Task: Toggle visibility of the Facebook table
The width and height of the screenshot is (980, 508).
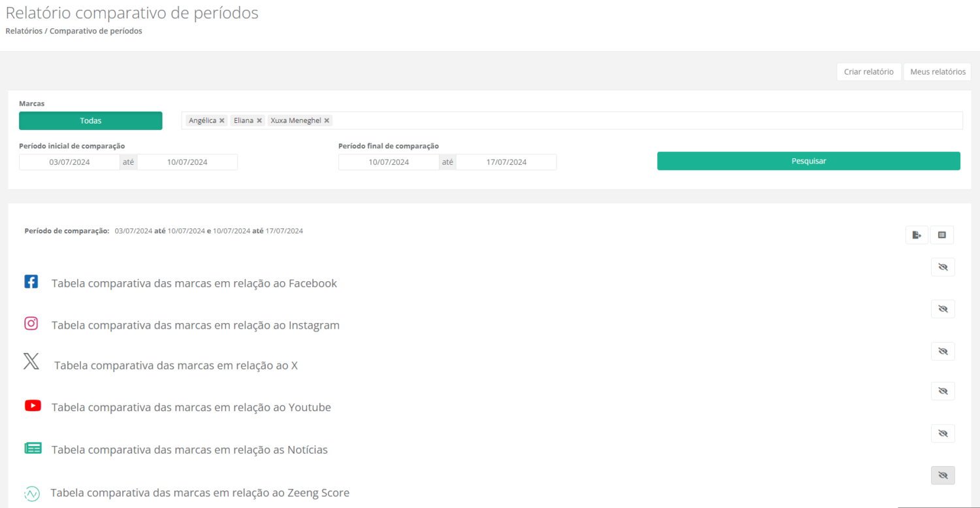Action: tap(942, 267)
